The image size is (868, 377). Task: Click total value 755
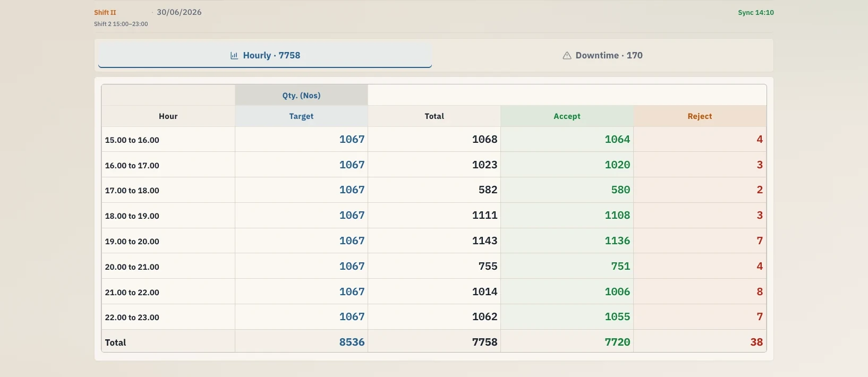488,266
